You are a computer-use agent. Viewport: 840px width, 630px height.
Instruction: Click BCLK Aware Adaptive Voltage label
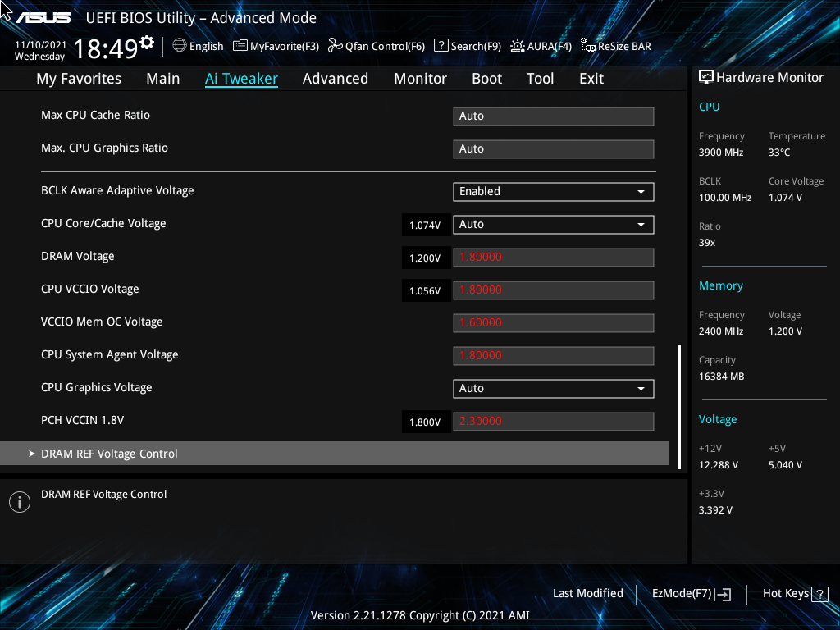[x=117, y=190]
